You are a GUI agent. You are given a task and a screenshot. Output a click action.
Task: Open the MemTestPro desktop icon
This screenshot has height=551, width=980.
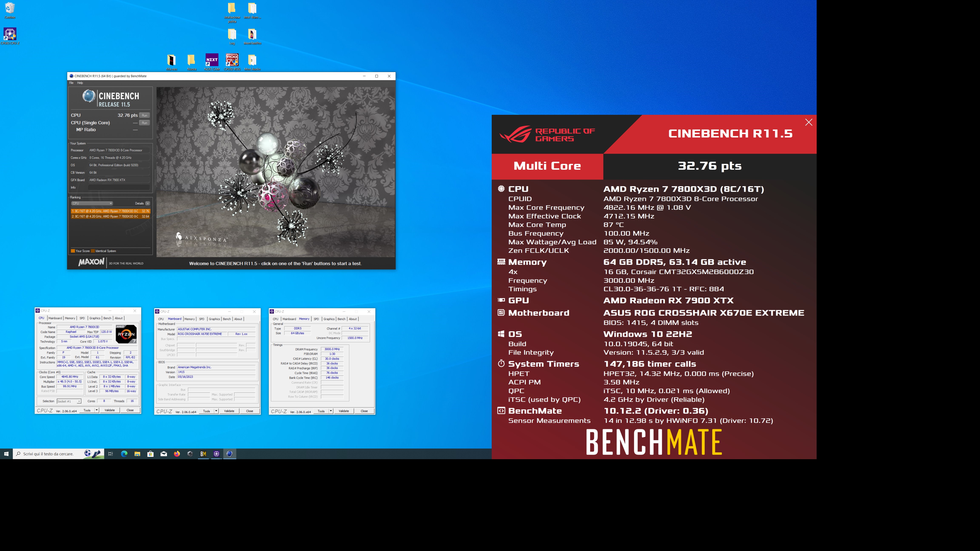tap(252, 37)
